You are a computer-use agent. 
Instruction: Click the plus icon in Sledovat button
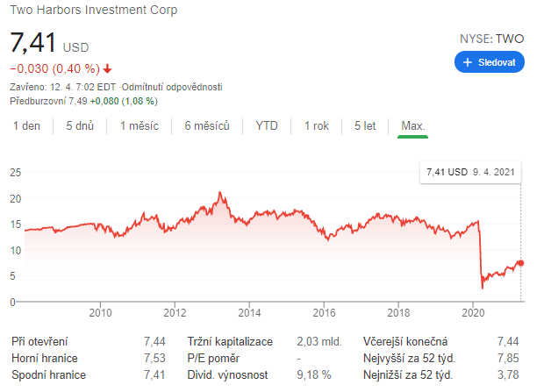click(x=468, y=62)
